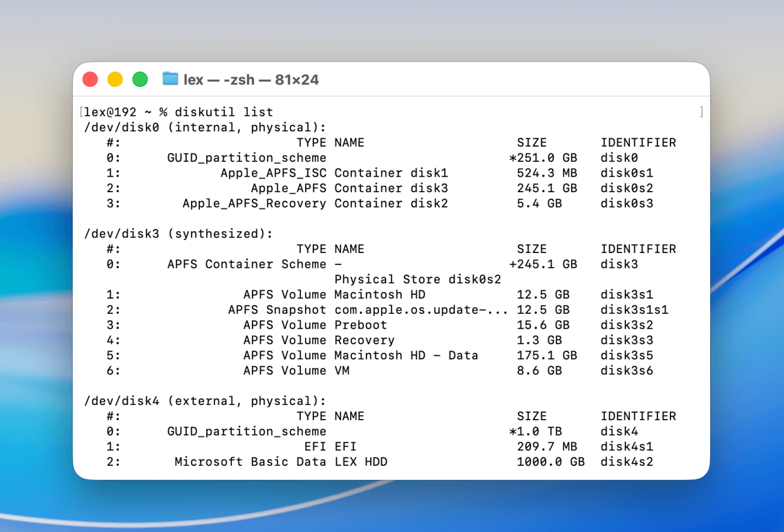Click the window title "lex — -zsh — 81×24"
The width and height of the screenshot is (784, 532).
point(252,79)
